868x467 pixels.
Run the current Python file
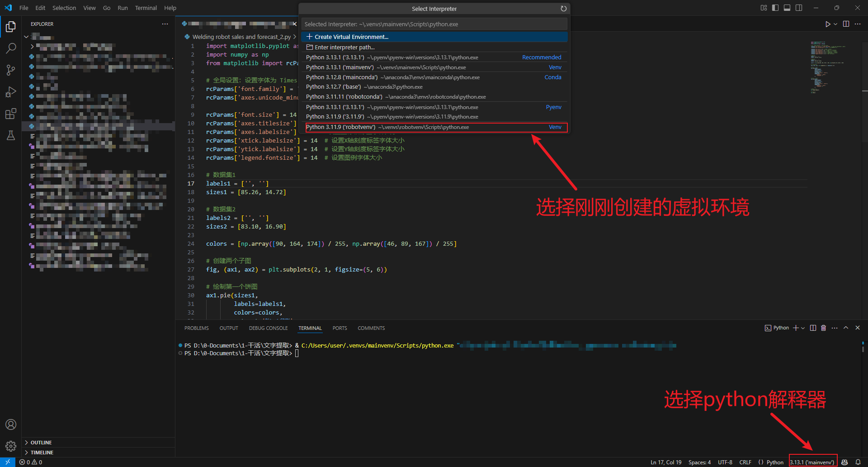(x=827, y=24)
